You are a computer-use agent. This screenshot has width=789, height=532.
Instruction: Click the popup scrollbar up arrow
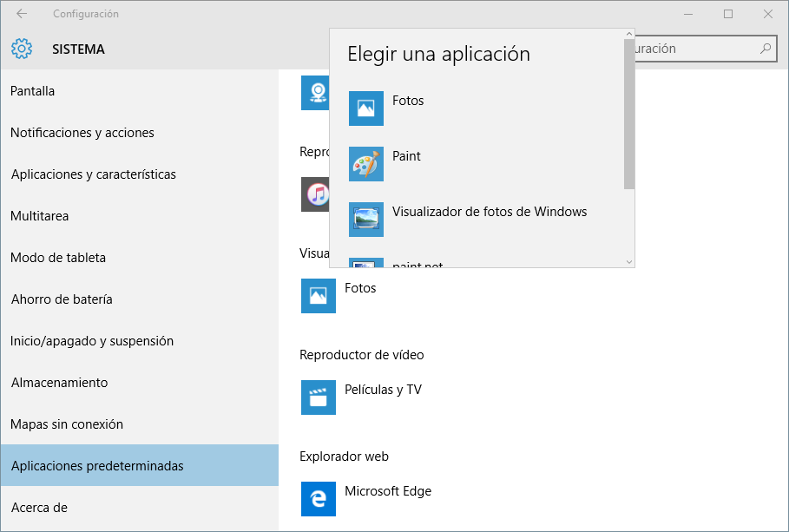click(x=629, y=34)
